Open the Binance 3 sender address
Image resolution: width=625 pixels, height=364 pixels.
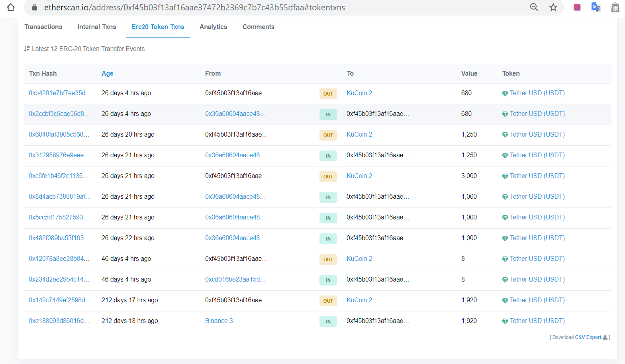tap(219, 321)
